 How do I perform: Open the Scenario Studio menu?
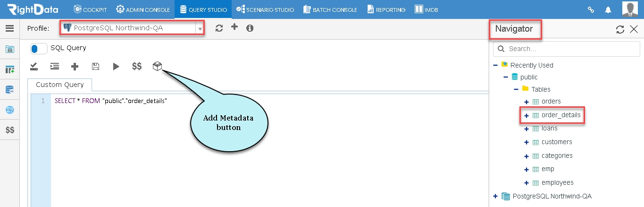pos(265,9)
